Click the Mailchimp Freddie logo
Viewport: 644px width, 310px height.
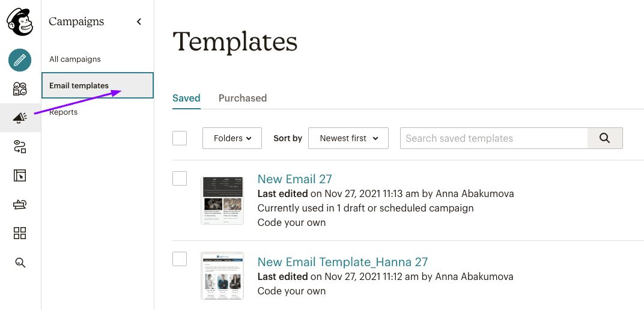tap(20, 22)
